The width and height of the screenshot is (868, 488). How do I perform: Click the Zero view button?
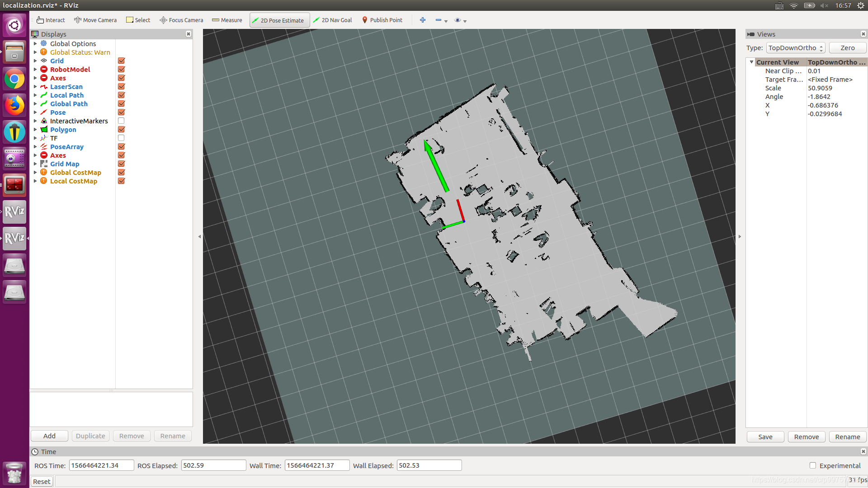(847, 48)
